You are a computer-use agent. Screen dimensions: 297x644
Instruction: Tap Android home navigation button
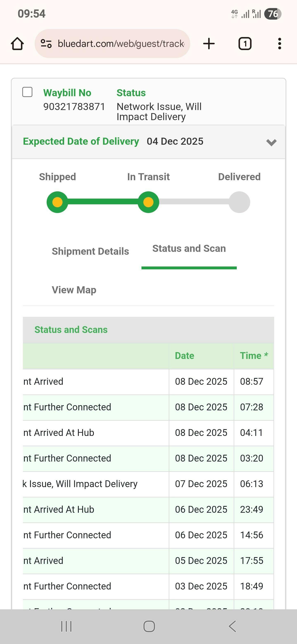tap(149, 626)
